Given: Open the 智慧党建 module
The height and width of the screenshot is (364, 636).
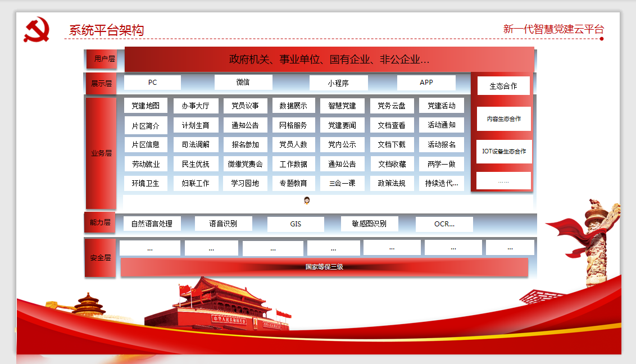Looking at the screenshot, I should (342, 106).
